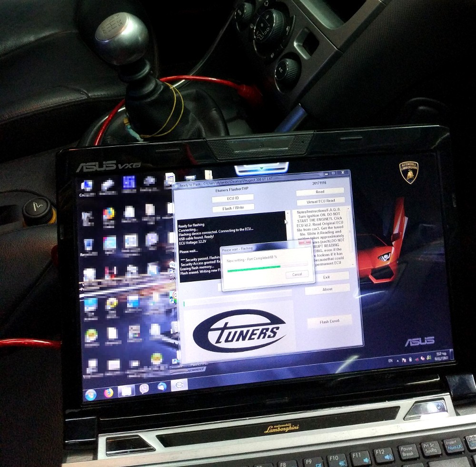Image resolution: width=476 pixels, height=467 pixels.
Task: Cancel the flashing progress dialog
Action: click(x=297, y=274)
